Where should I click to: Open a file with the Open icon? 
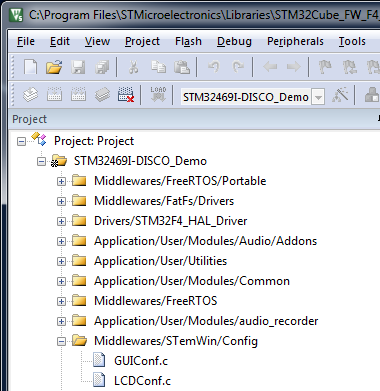point(54,67)
